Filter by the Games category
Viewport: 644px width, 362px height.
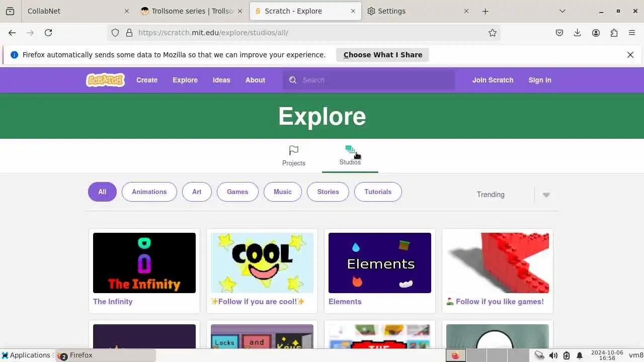pos(237,192)
